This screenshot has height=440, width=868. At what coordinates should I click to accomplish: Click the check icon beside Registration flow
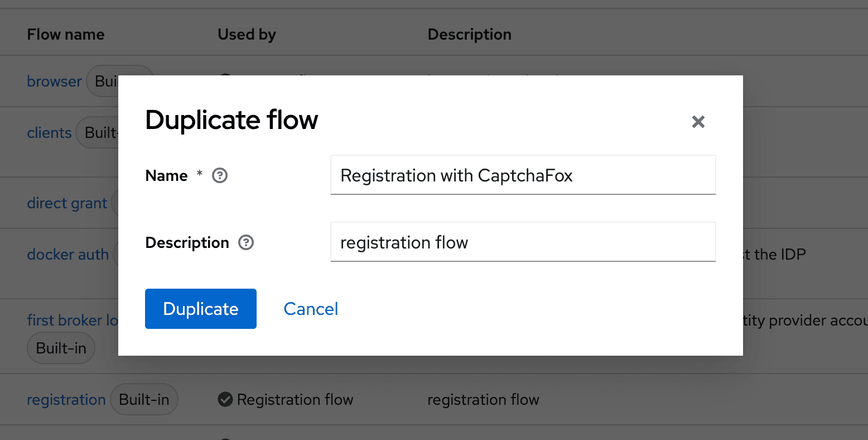[225, 399]
